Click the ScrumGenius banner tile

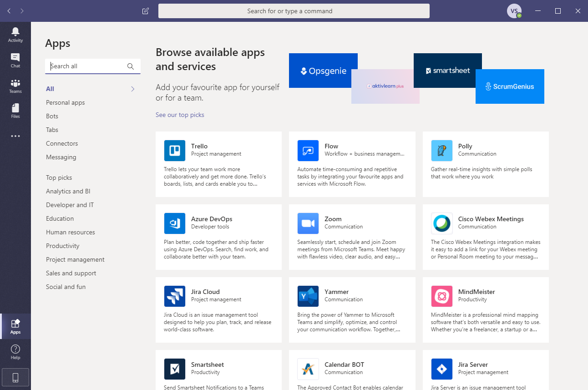coord(510,86)
